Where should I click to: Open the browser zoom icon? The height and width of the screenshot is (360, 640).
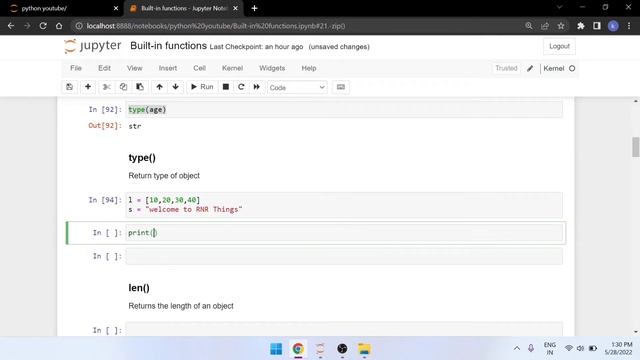[x=529, y=26]
